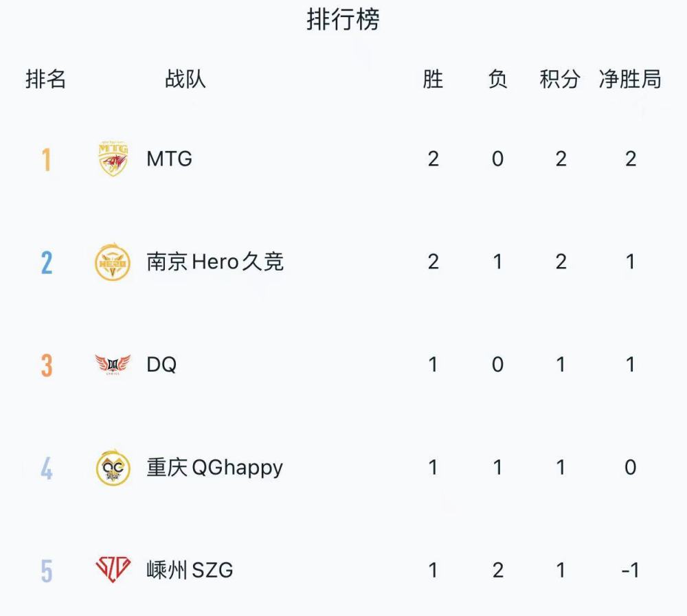This screenshot has height=616, width=687.
Task: Select the DQ team name
Action: click(x=161, y=365)
